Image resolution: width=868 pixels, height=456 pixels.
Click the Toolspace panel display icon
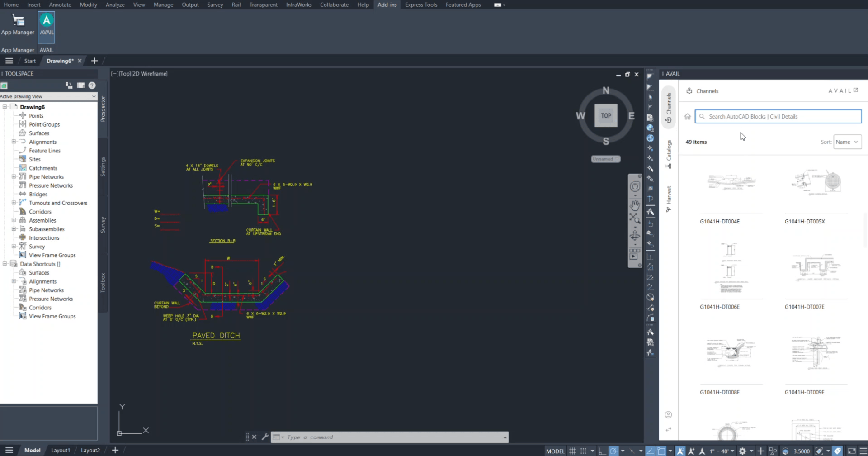click(x=80, y=85)
